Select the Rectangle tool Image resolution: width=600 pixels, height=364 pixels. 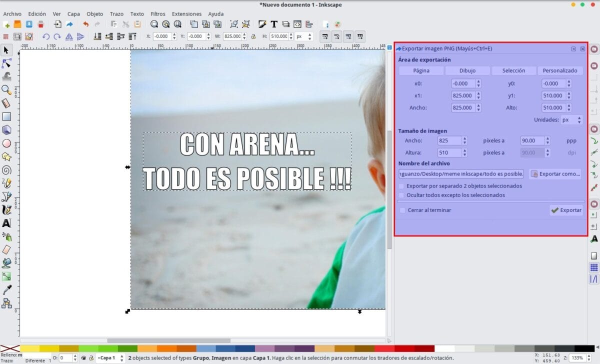[x=6, y=117]
